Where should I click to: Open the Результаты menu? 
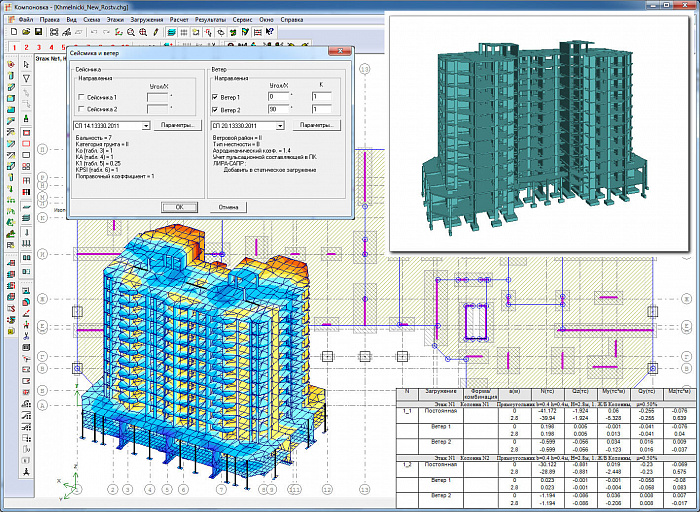coord(210,20)
